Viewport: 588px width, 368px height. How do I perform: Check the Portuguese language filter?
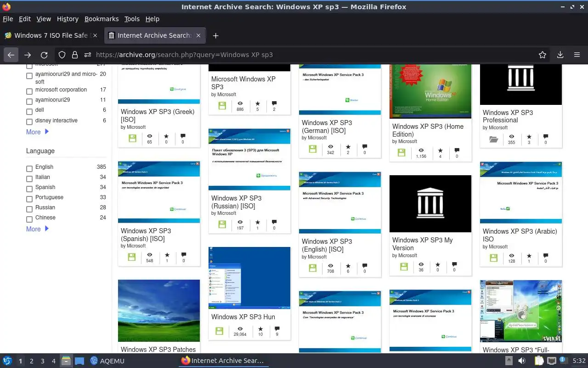29,199
